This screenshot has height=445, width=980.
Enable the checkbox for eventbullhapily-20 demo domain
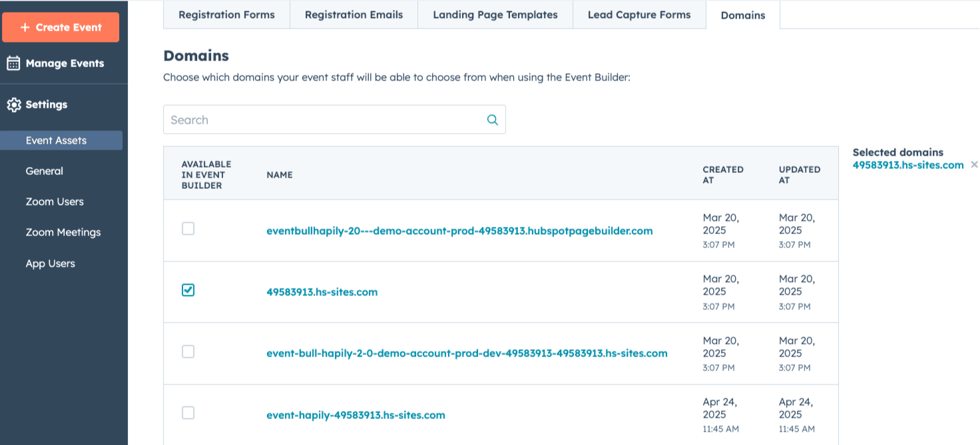click(x=188, y=228)
